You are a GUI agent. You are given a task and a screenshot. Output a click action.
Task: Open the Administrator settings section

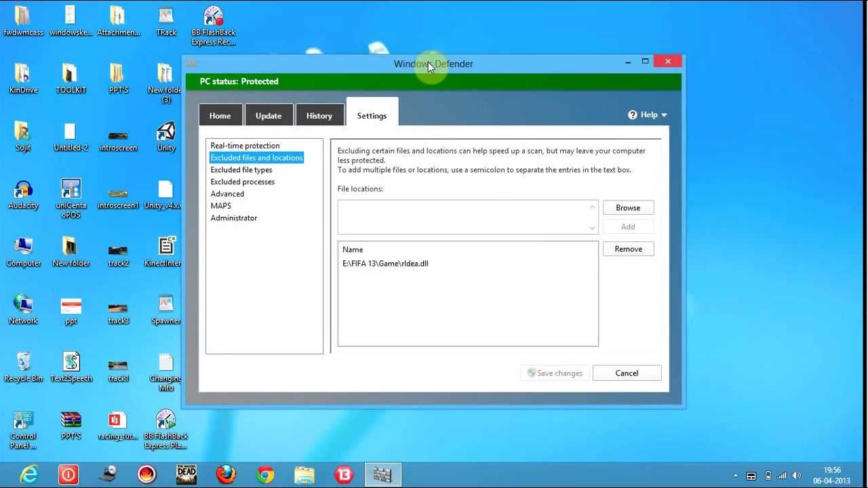coord(234,218)
